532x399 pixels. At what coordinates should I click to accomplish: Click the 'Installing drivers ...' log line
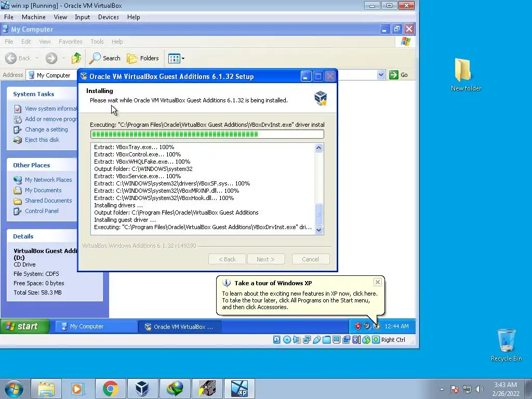[118, 205]
